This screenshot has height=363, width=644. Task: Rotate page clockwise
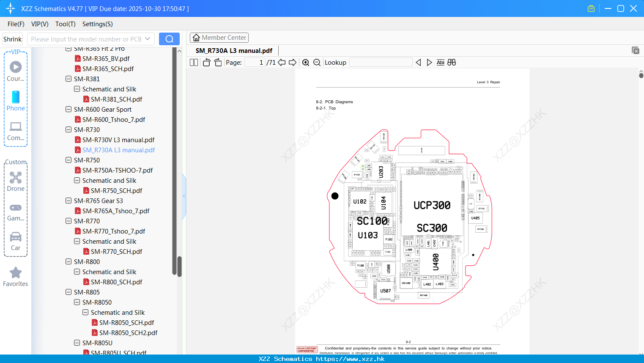pyautogui.click(x=218, y=63)
